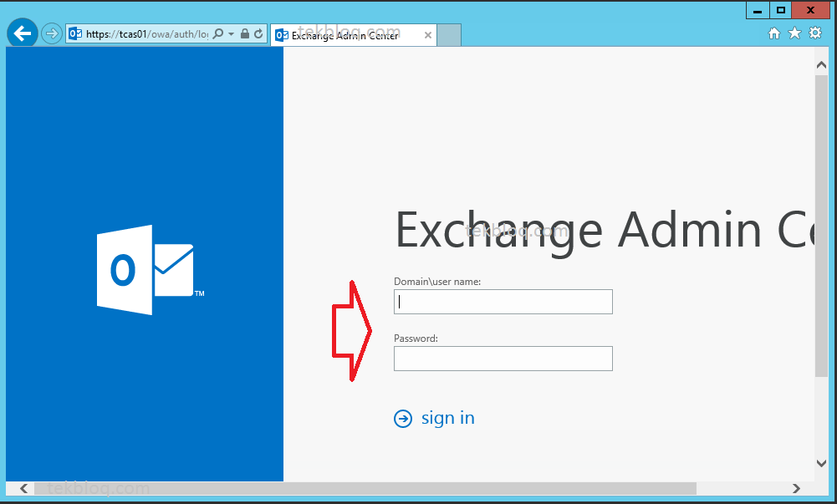
Task: Open Favorites star icon
Action: pos(795,33)
